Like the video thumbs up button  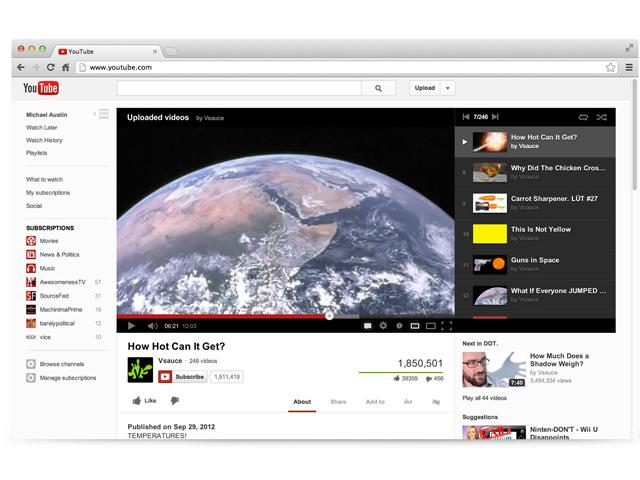click(x=144, y=401)
